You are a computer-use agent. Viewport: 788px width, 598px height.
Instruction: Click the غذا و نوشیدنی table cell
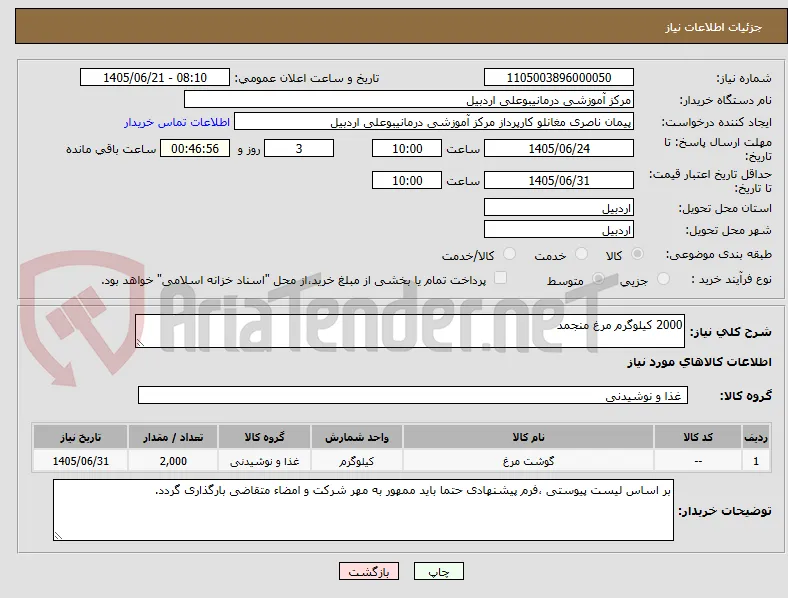pos(264,461)
